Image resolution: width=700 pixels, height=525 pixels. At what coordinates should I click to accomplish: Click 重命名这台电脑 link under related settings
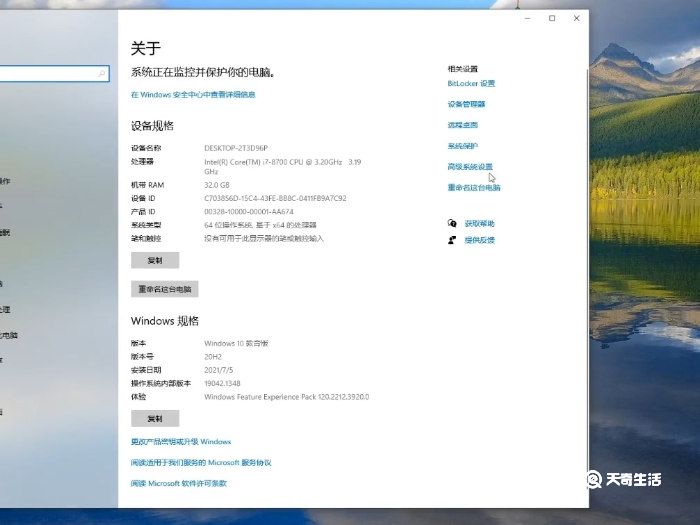tap(474, 188)
